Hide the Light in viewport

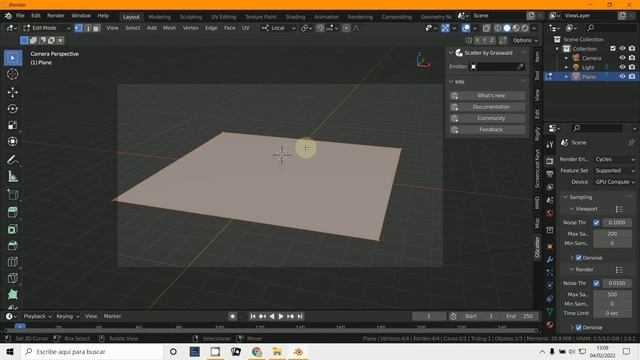click(622, 67)
